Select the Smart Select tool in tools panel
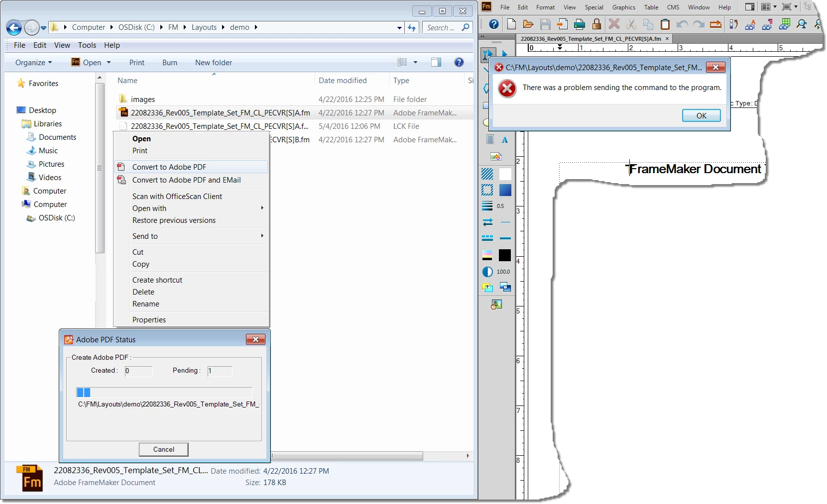Image resolution: width=827 pixels, height=504 pixels. click(x=487, y=54)
